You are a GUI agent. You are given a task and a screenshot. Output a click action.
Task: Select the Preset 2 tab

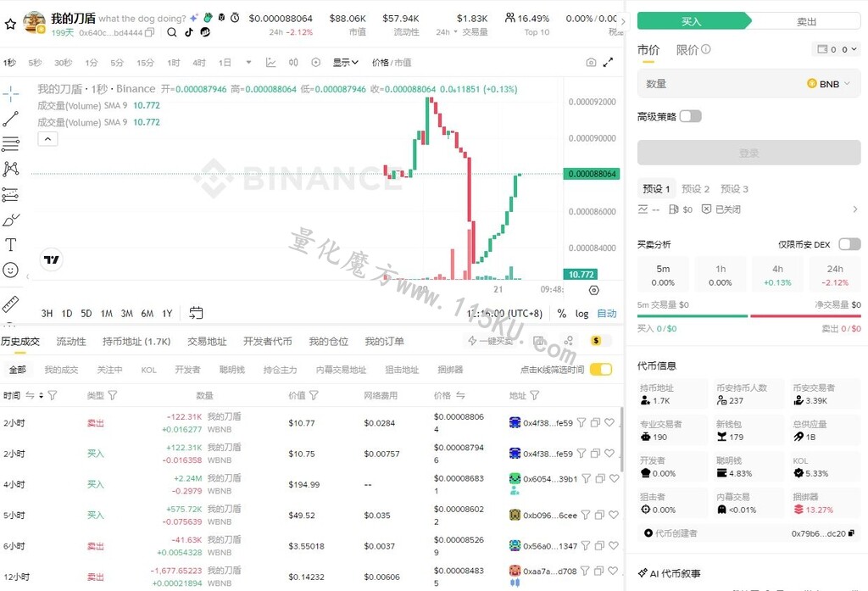(x=695, y=189)
